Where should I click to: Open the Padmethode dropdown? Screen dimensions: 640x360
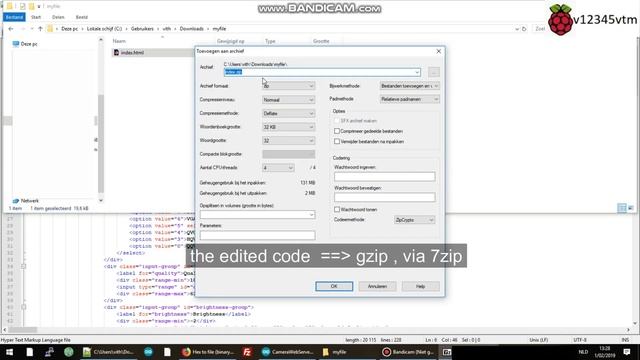tap(410, 99)
